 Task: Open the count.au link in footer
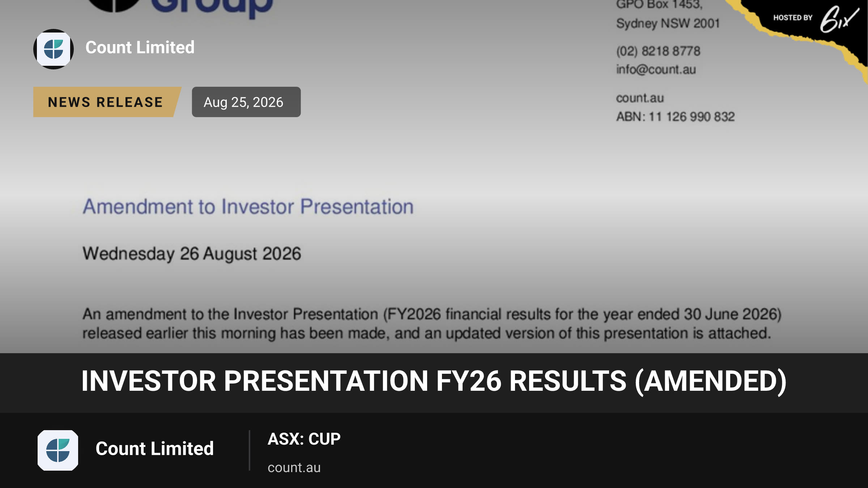(x=294, y=467)
